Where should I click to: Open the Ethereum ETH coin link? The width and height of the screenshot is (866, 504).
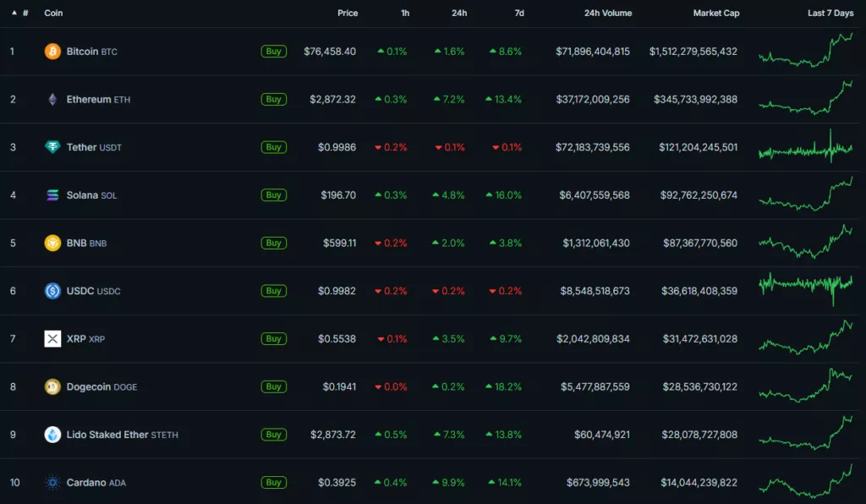[x=98, y=100]
